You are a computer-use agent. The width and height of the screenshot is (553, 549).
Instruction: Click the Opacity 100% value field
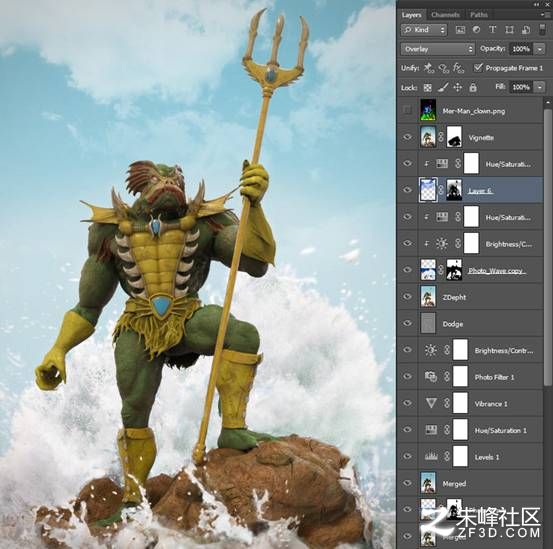coord(521,49)
